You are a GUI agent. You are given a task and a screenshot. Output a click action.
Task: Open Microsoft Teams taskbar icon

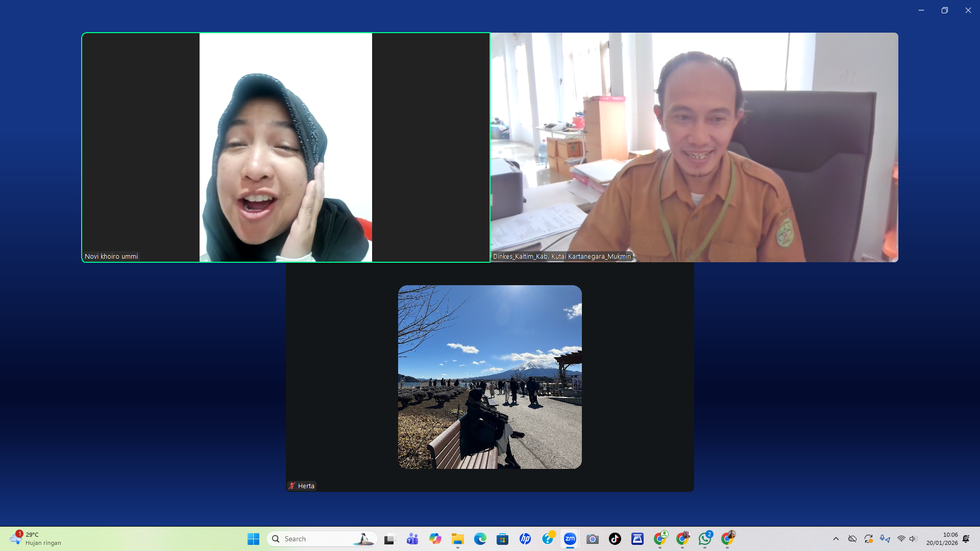[412, 539]
